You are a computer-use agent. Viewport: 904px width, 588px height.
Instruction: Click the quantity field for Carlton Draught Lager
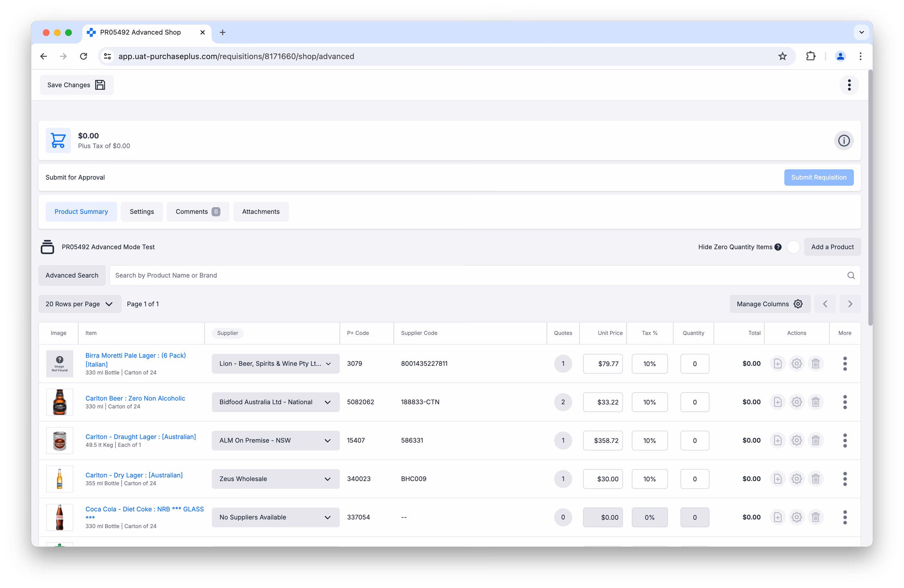coord(694,440)
